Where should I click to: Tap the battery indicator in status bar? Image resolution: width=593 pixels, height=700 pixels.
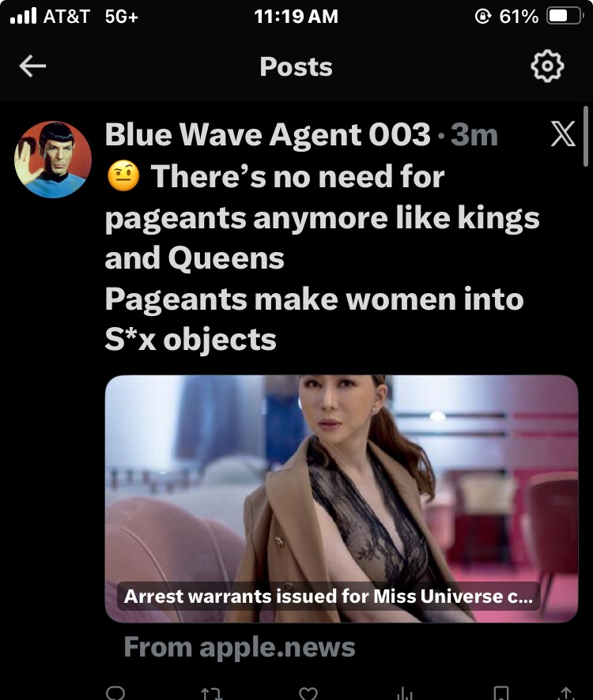(x=565, y=17)
